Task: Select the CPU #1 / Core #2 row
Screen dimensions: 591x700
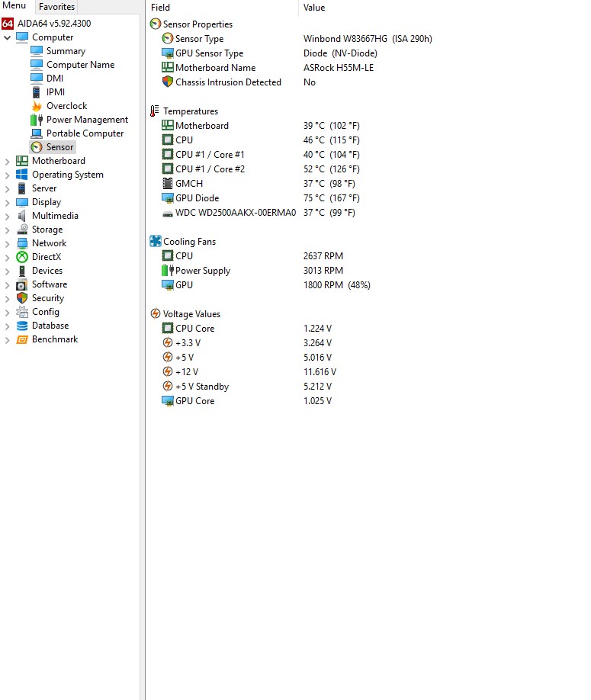Action: pos(261,169)
